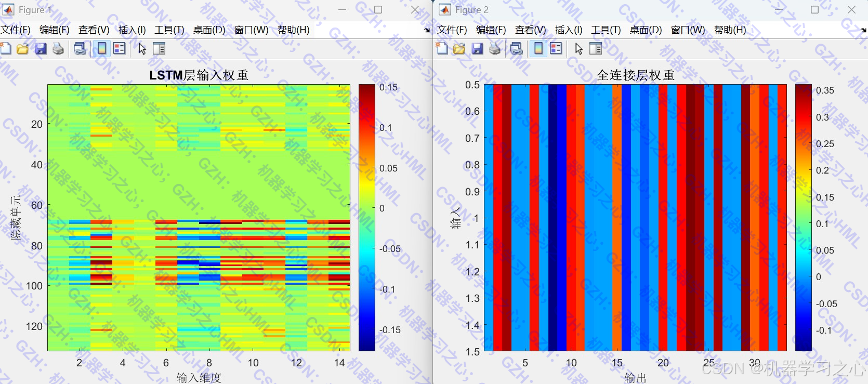Open 工具(T) menu in Figure 1
Image resolution: width=868 pixels, height=384 pixels.
(x=169, y=30)
